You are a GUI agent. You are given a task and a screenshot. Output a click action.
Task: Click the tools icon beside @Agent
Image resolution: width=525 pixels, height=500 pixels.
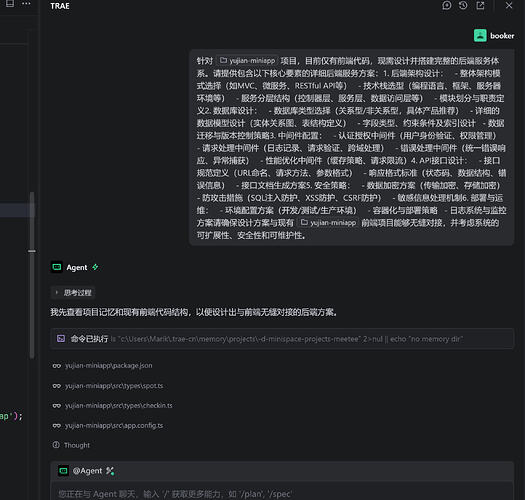pos(110,471)
